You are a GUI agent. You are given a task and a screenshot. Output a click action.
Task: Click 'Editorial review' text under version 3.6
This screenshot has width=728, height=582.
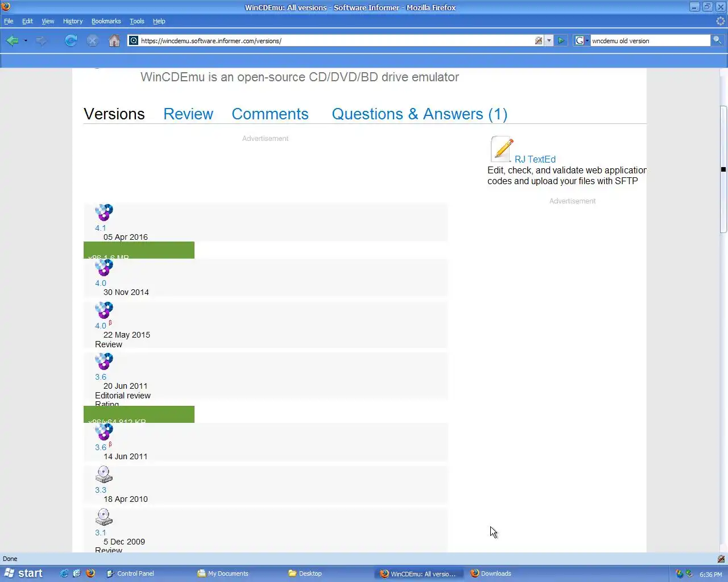coord(123,396)
